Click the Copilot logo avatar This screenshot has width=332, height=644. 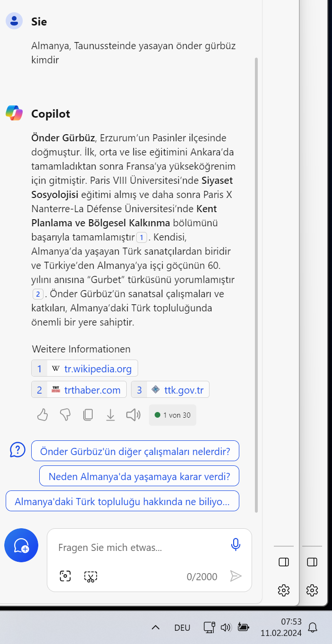[14, 113]
